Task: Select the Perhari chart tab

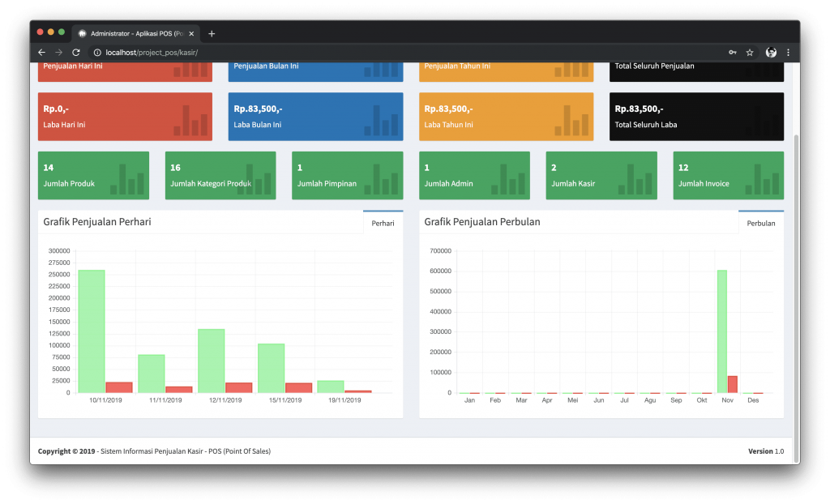Action: point(383,223)
